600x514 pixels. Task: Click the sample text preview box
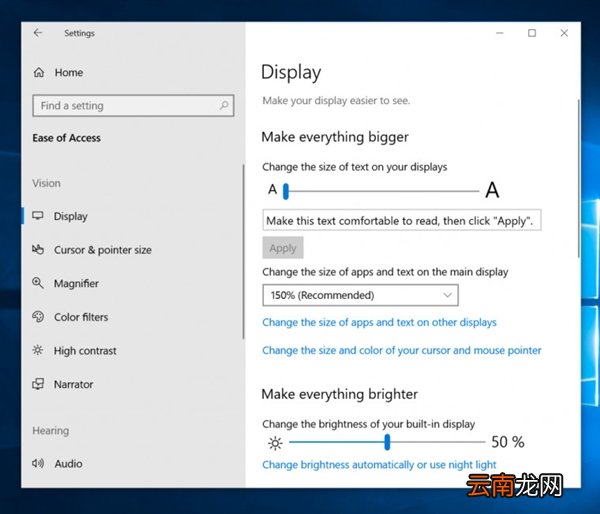pyautogui.click(x=402, y=220)
